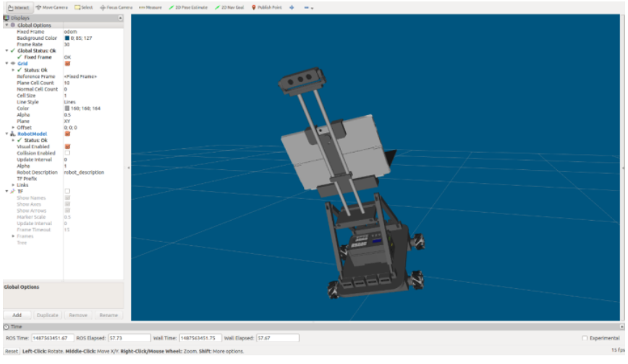Click the Global Options gear icon
The height and width of the screenshot is (364, 628).
(x=13, y=25)
